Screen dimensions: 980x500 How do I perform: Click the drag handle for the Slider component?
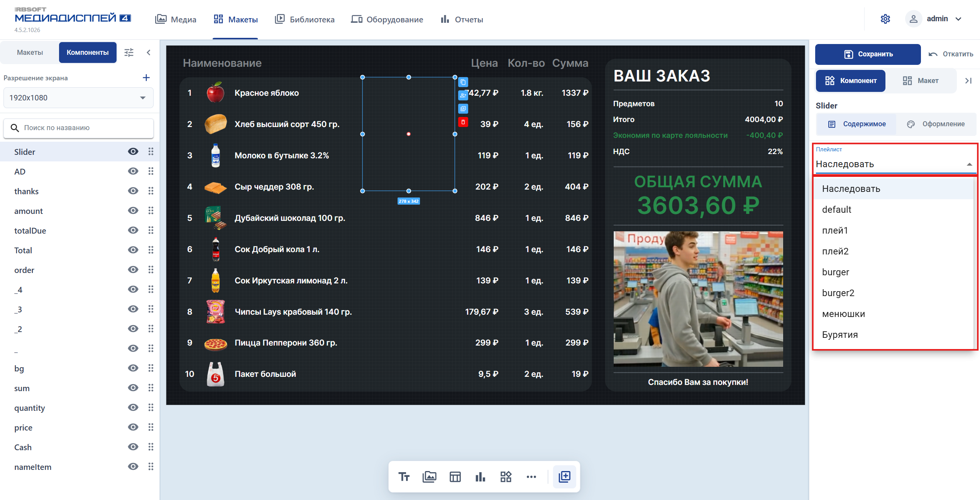pyautogui.click(x=151, y=152)
